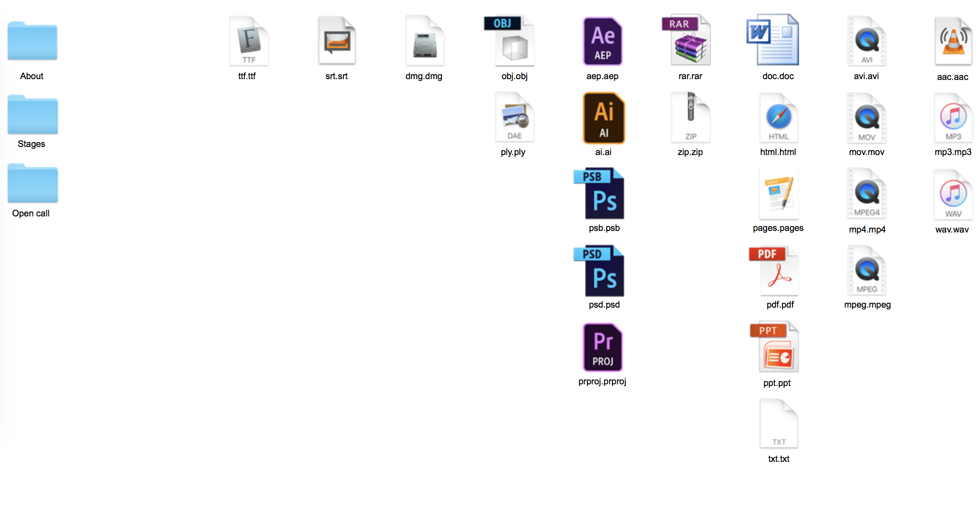
Task: Click the 'ttf.ttf' file name
Action: coord(247,76)
